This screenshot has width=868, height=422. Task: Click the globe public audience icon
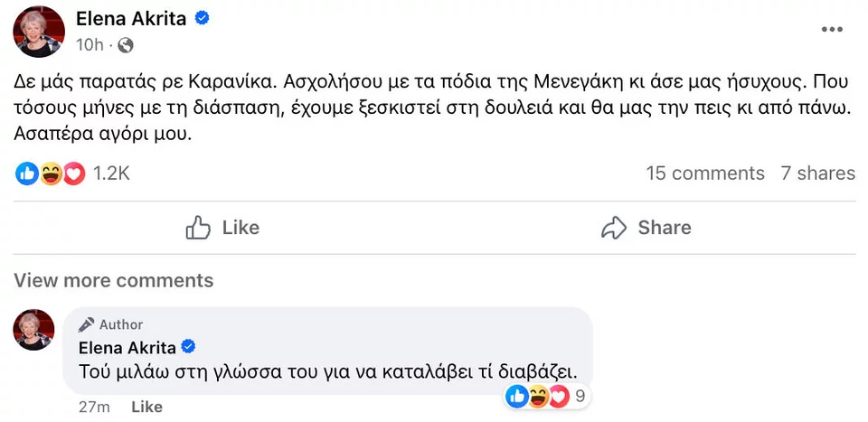pos(126,44)
